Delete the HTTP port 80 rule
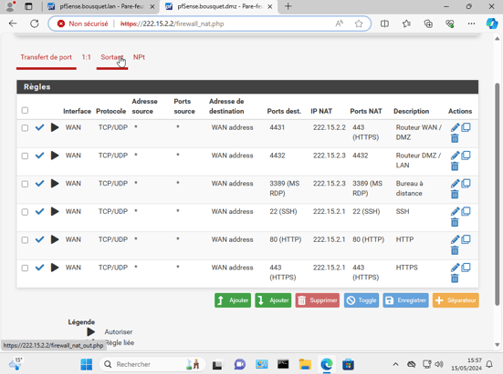503x374 pixels. click(x=455, y=250)
